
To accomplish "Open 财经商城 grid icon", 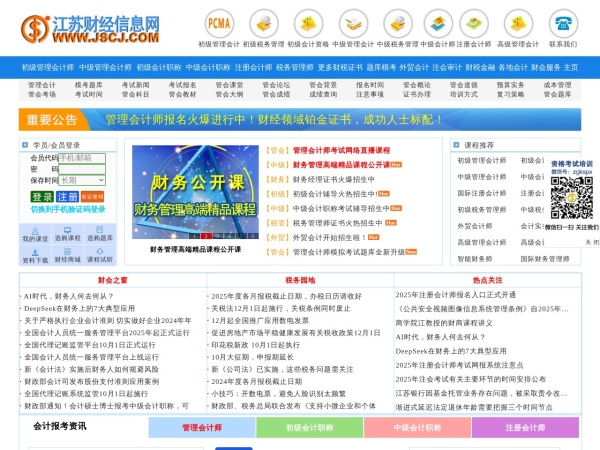I will click(67, 252).
